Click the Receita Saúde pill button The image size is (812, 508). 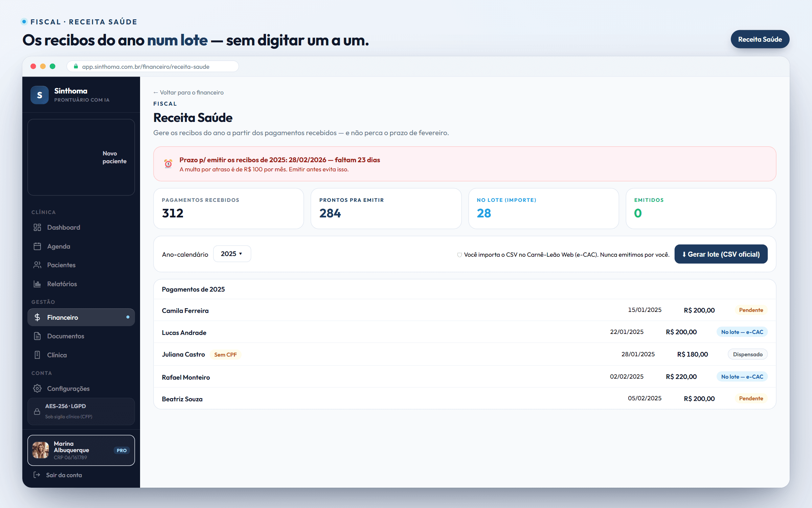[760, 39]
